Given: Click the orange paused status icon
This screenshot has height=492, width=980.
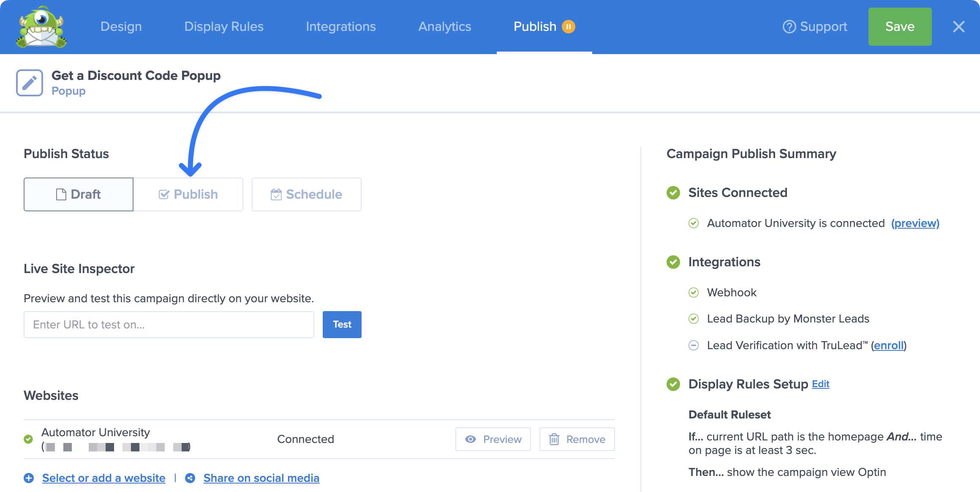Looking at the screenshot, I should (569, 27).
